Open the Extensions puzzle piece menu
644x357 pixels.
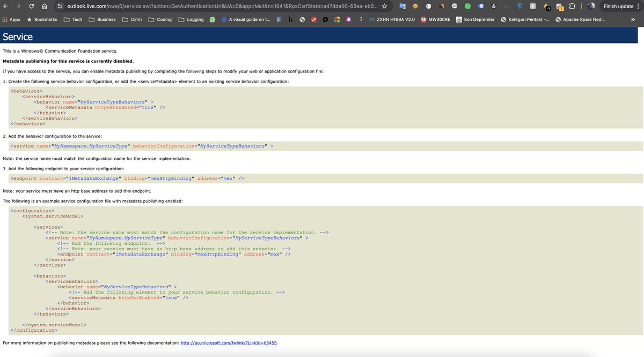(x=572, y=6)
